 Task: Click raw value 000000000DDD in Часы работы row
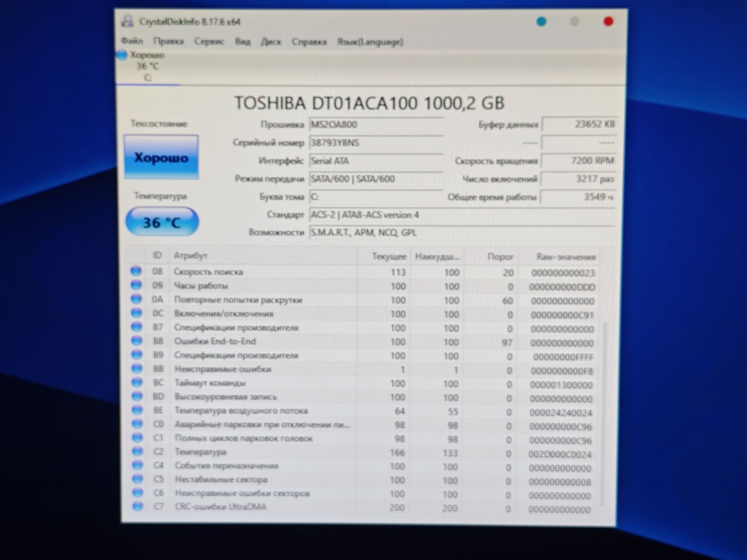[x=562, y=287]
